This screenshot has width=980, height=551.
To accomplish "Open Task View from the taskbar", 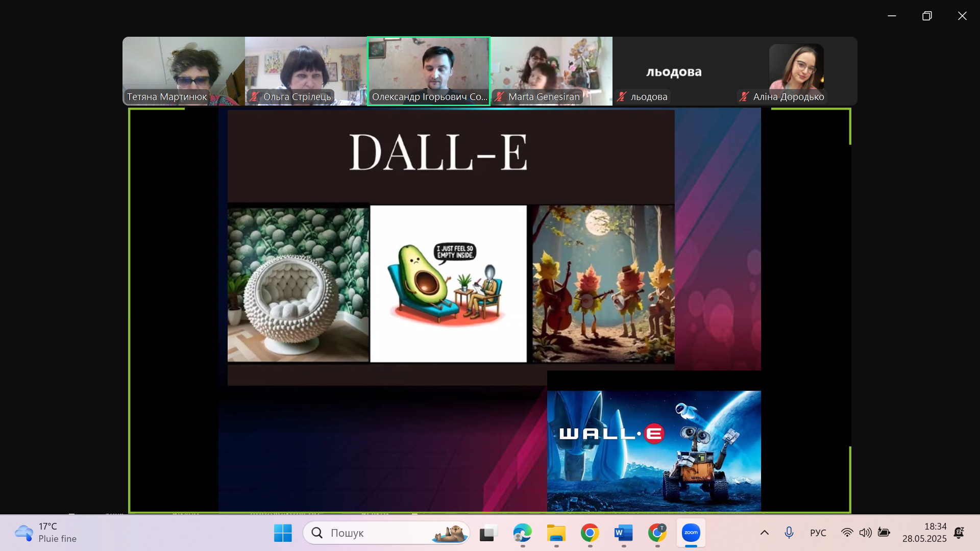I will click(x=488, y=533).
